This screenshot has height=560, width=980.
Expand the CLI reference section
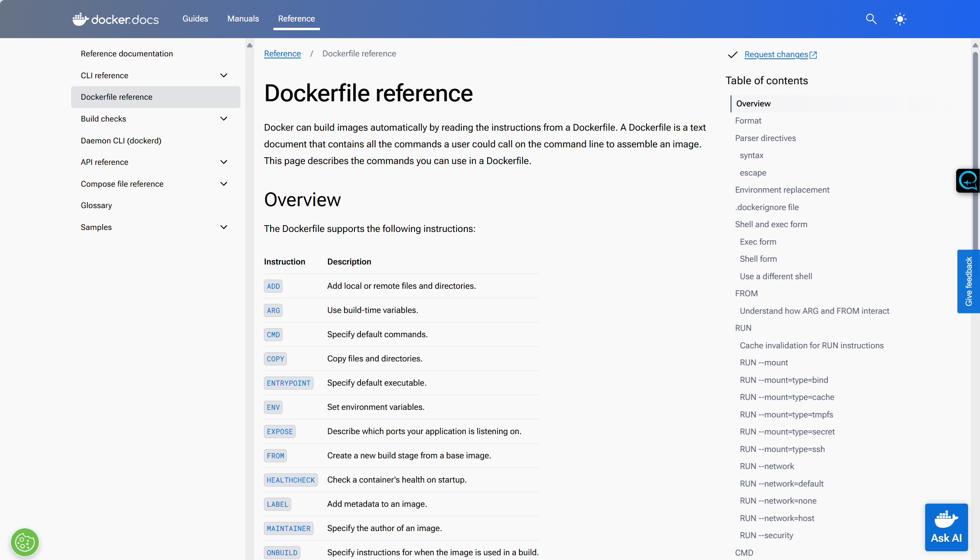click(x=224, y=75)
